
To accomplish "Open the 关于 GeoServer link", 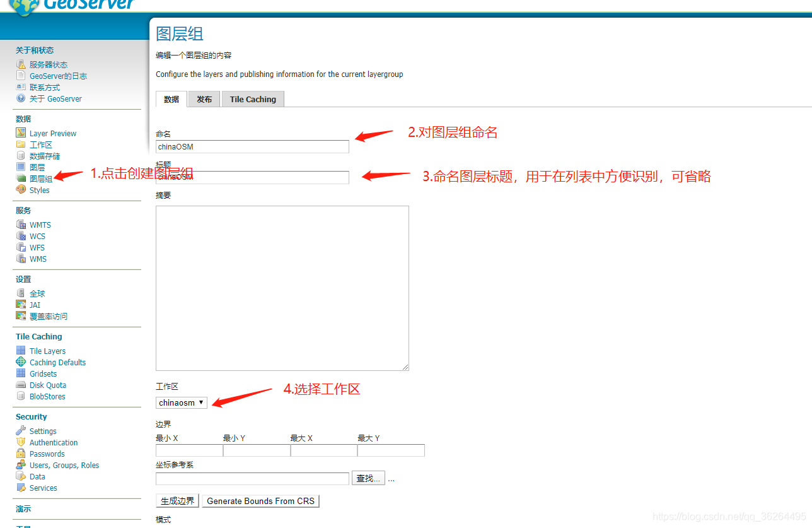I will tap(55, 98).
